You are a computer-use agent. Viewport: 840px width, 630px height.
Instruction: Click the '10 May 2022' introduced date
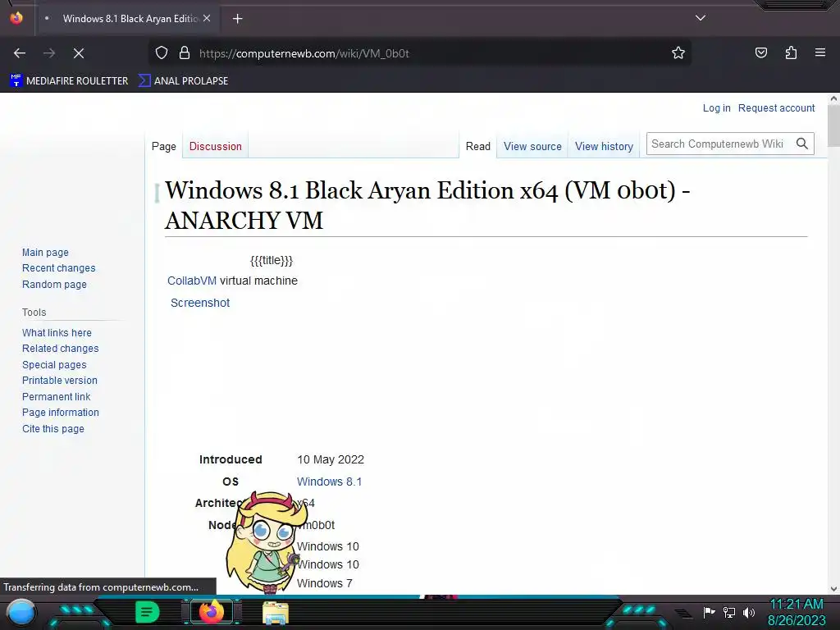331,459
